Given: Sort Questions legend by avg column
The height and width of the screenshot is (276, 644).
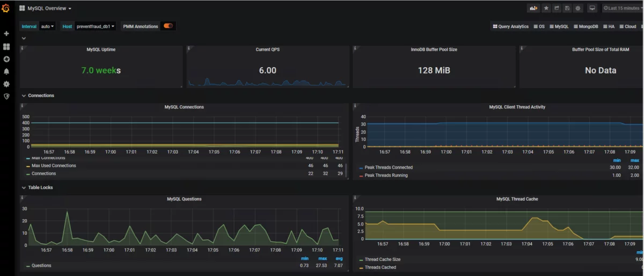Looking at the screenshot, I should pyautogui.click(x=339, y=258).
